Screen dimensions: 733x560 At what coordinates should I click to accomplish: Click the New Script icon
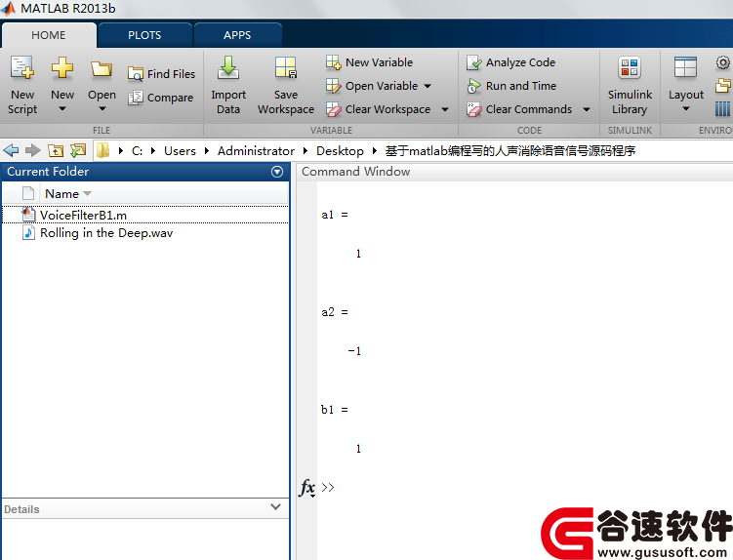pos(22,67)
